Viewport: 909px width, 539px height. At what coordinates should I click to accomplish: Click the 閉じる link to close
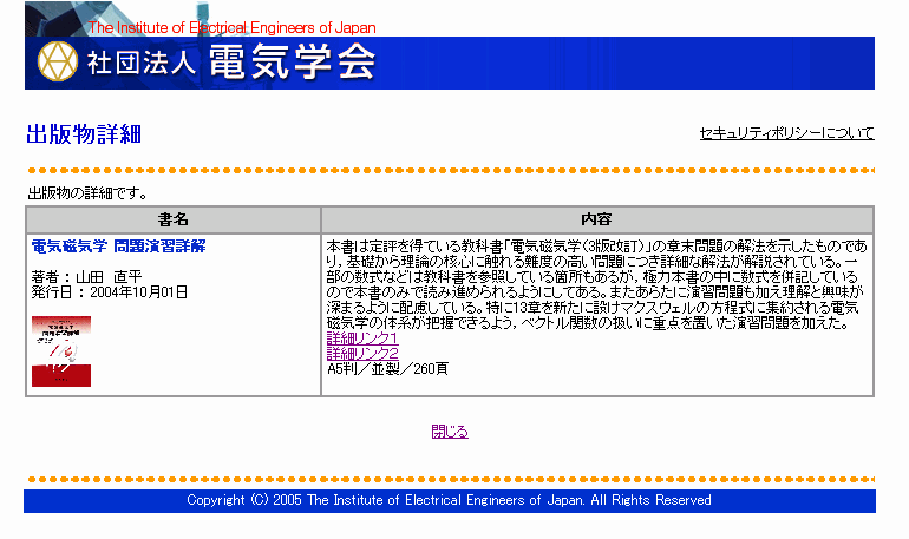point(449,432)
